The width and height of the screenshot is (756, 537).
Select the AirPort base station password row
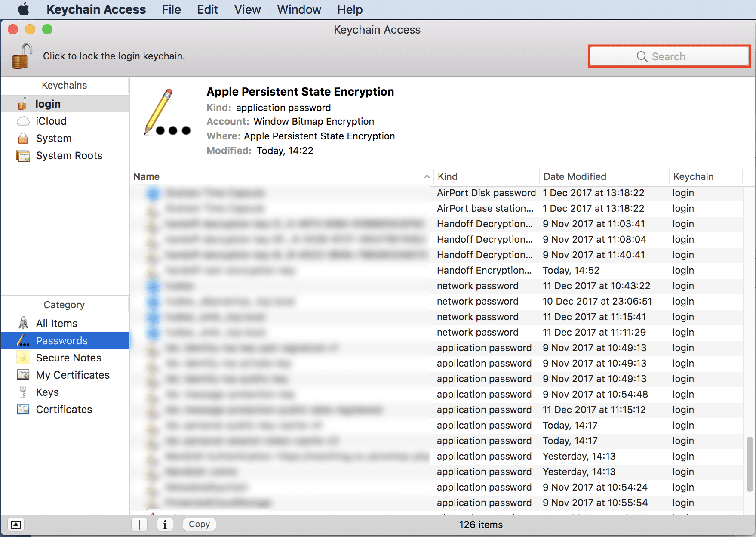point(436,208)
